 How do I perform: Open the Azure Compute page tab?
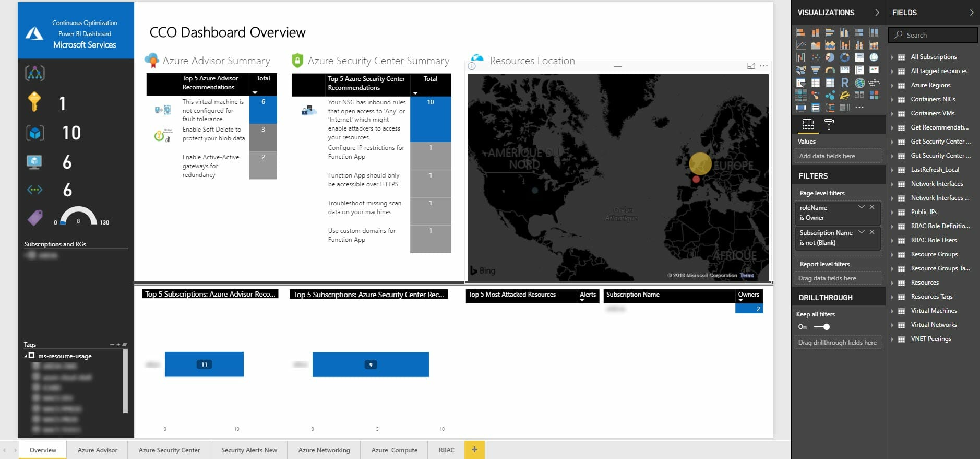click(x=394, y=450)
